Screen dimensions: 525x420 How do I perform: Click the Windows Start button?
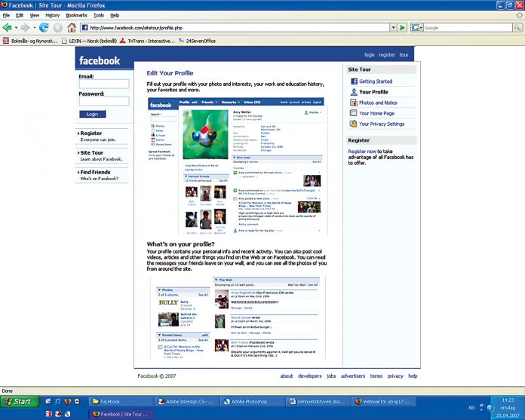pos(20,401)
